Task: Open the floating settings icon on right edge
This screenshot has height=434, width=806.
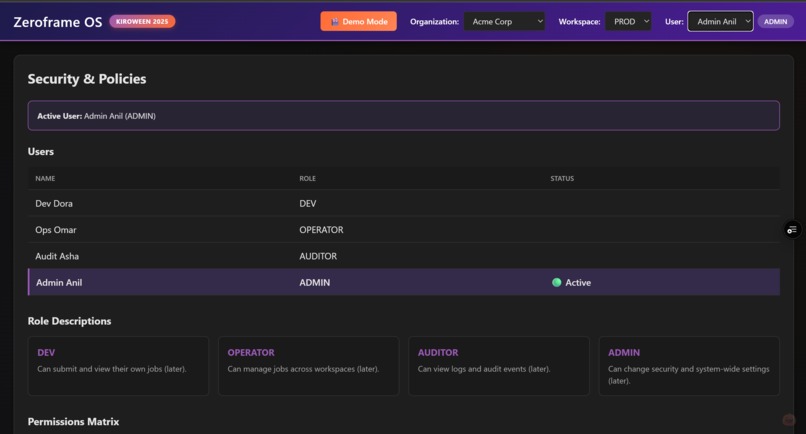Action: [x=792, y=229]
